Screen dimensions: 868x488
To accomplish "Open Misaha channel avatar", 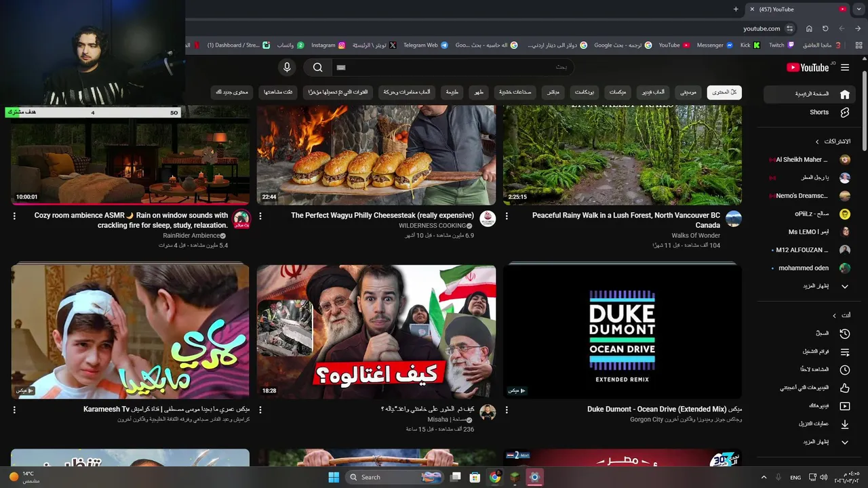I will (x=488, y=413).
